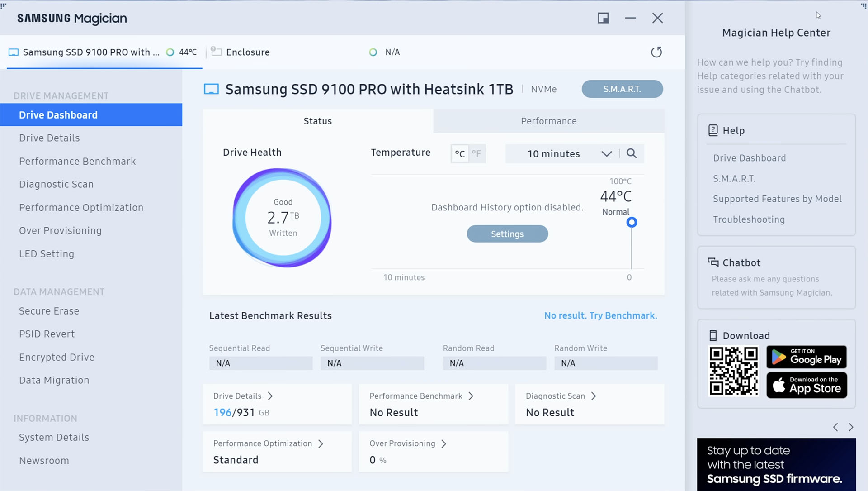Open Secure Erase in the sidebar
Screen dimensions: 868x491
pyautogui.click(x=49, y=311)
